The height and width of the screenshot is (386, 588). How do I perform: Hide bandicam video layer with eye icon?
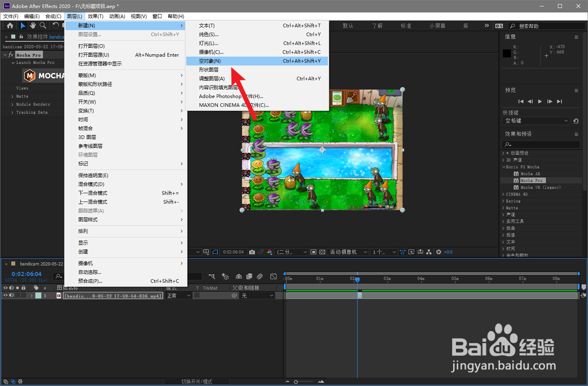click(6, 296)
